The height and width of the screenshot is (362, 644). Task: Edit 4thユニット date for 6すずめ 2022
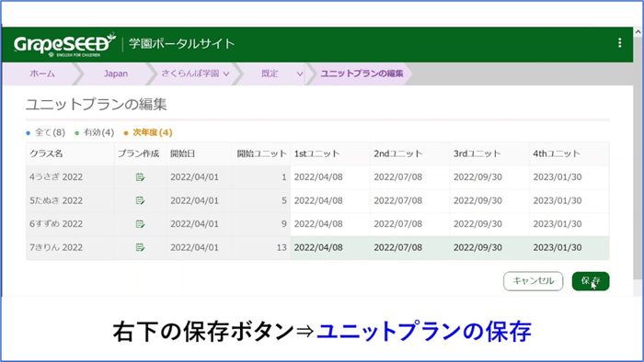click(569, 224)
